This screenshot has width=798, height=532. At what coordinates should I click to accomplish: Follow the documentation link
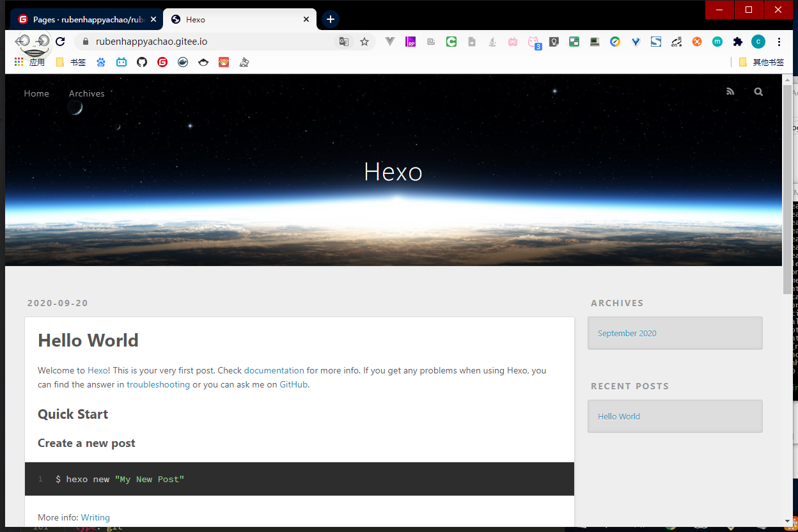[274, 370]
